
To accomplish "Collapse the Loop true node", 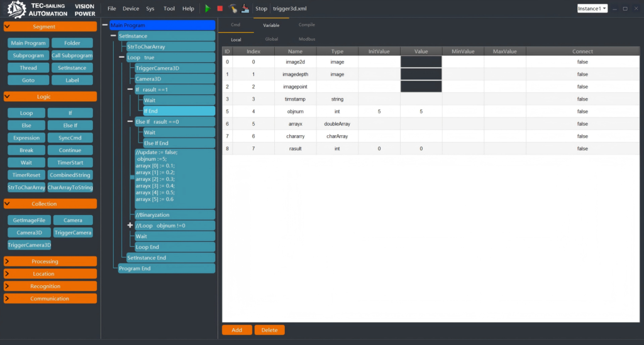I will pos(122,58).
